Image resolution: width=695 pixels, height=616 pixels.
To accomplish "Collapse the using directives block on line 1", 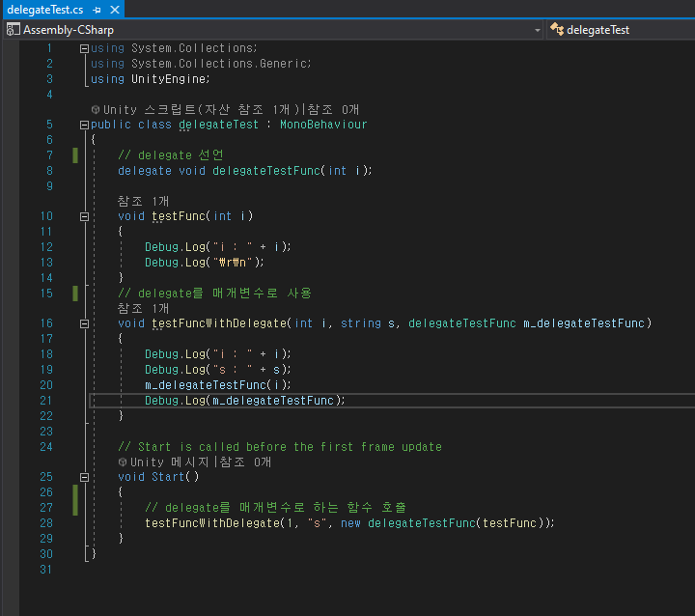I will click(84, 48).
